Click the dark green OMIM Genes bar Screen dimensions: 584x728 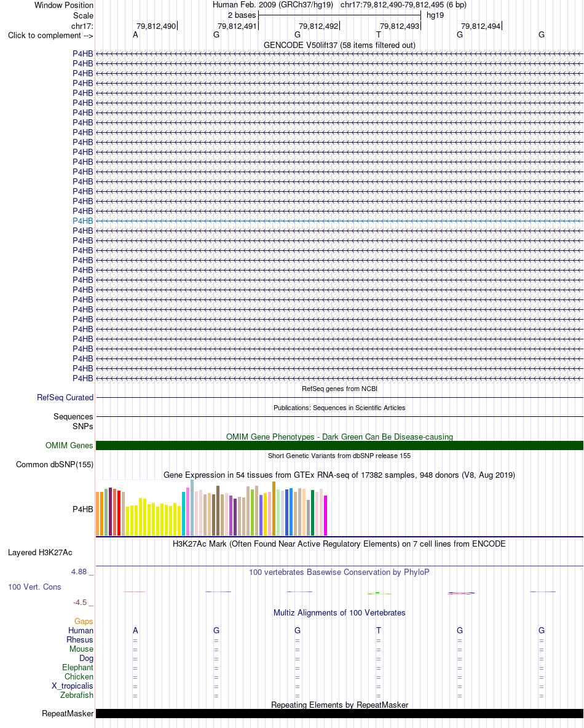tap(339, 445)
